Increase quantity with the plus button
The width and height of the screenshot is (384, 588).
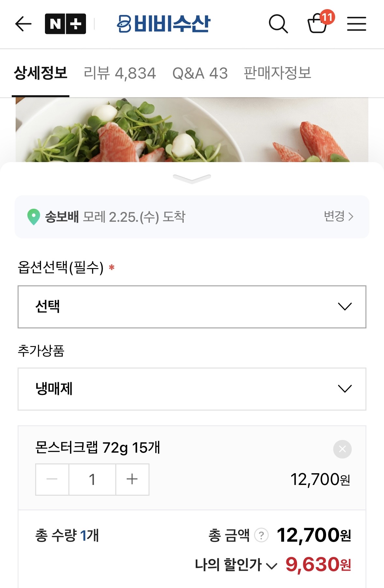pyautogui.click(x=132, y=479)
